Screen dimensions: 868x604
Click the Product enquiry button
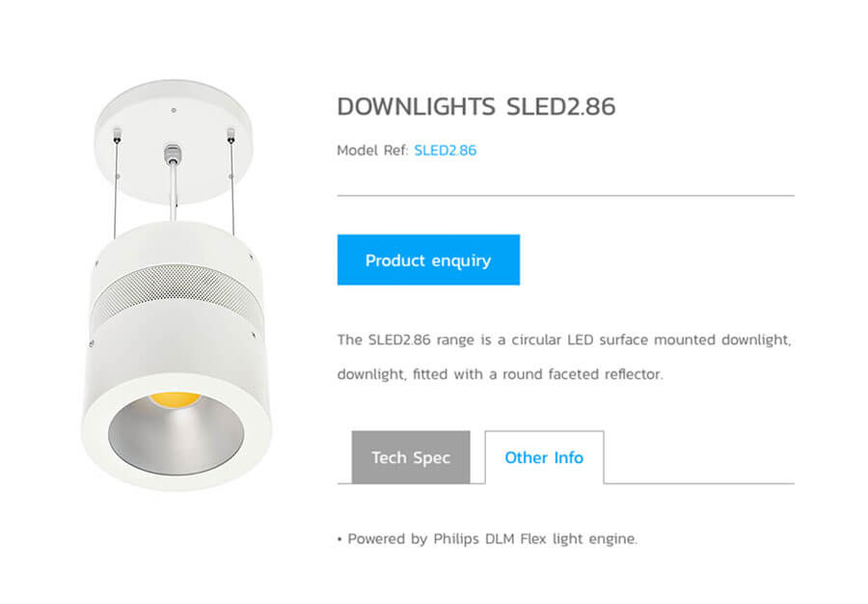click(428, 260)
